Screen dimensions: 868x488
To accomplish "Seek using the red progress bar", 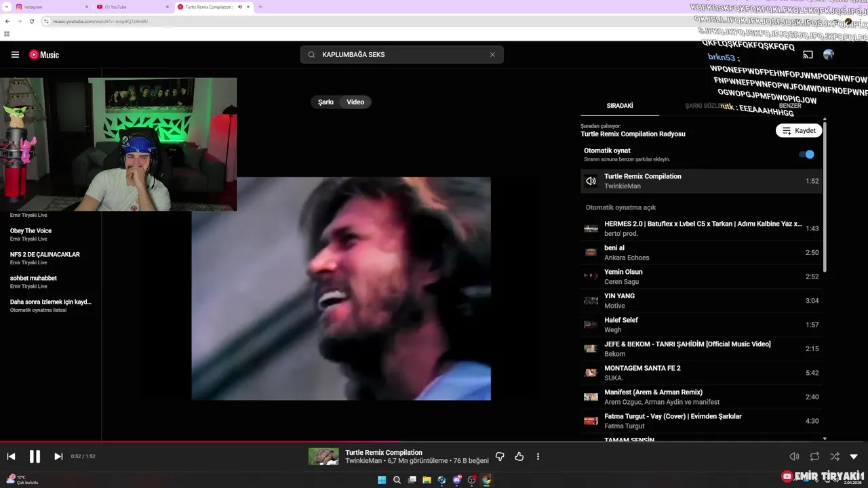I will [x=434, y=442].
